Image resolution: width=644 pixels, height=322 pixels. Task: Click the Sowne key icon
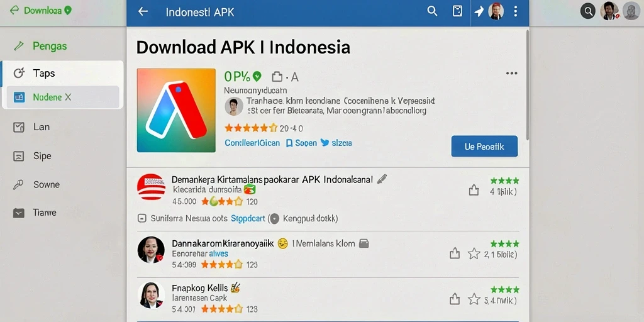pos(18,184)
